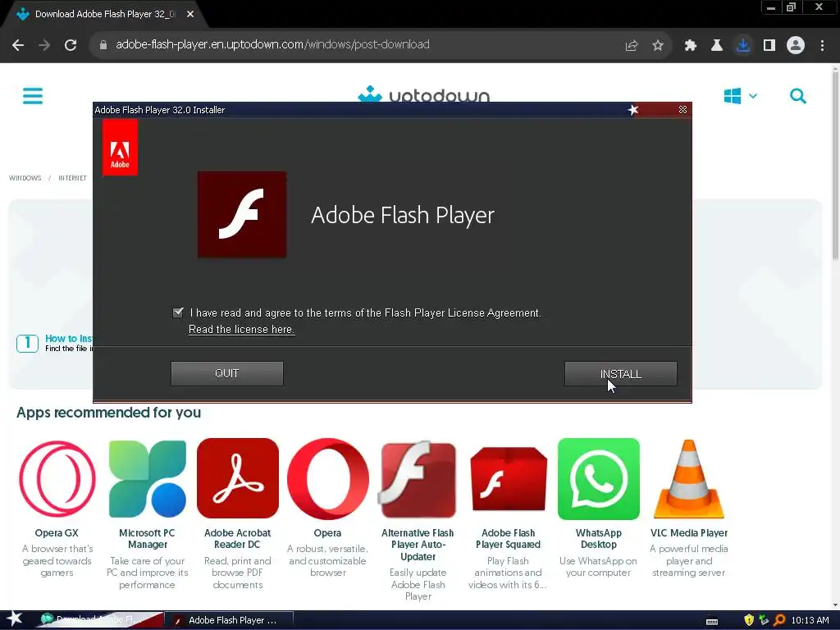This screenshot has width=840, height=630.
Task: Click the WINDOWS breadcrumb link
Action: 25,178
